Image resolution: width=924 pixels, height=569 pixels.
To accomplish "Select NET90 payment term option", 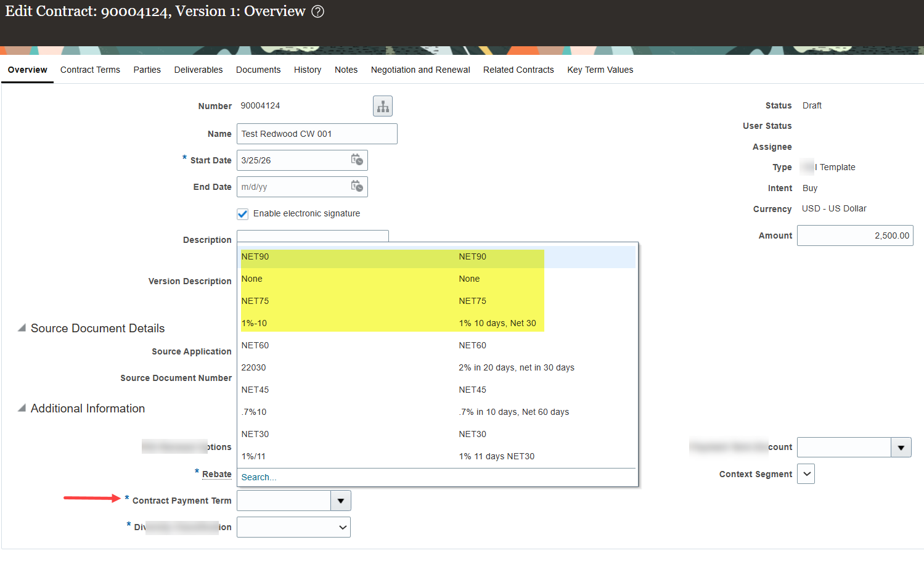I will point(438,256).
